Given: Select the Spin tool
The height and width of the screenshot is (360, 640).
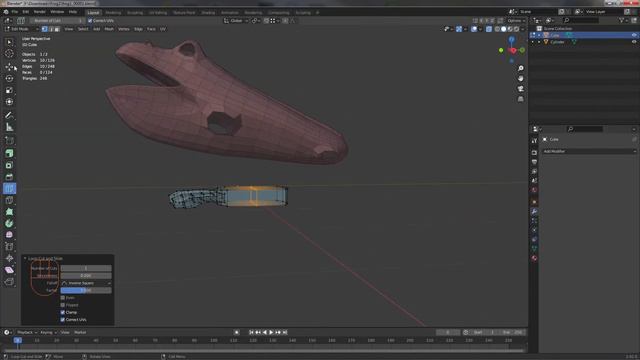Looking at the screenshot, I should click(9, 224).
